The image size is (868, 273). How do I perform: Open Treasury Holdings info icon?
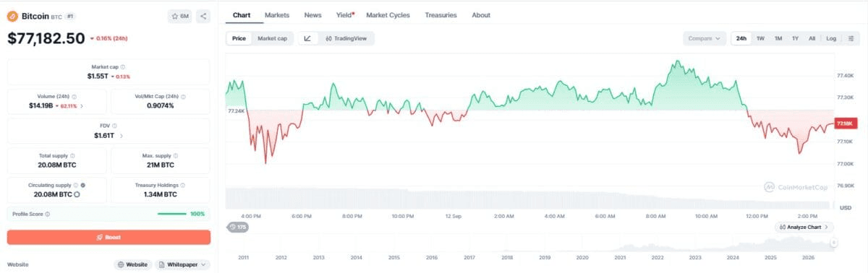pyautogui.click(x=183, y=186)
